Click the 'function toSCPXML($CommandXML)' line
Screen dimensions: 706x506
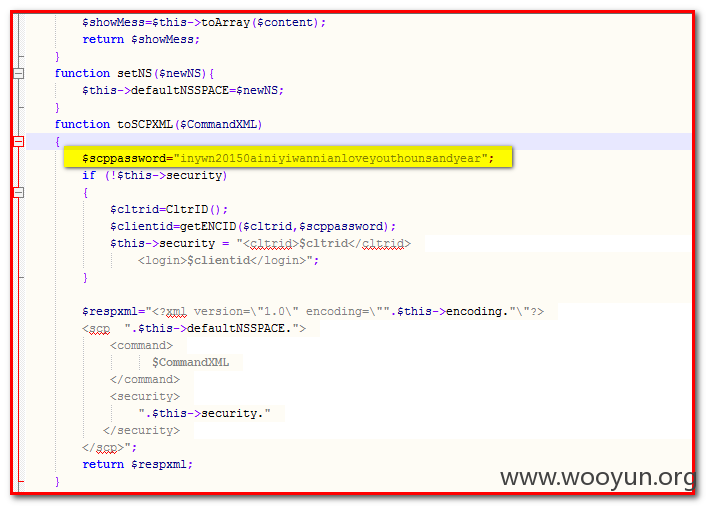(x=158, y=124)
